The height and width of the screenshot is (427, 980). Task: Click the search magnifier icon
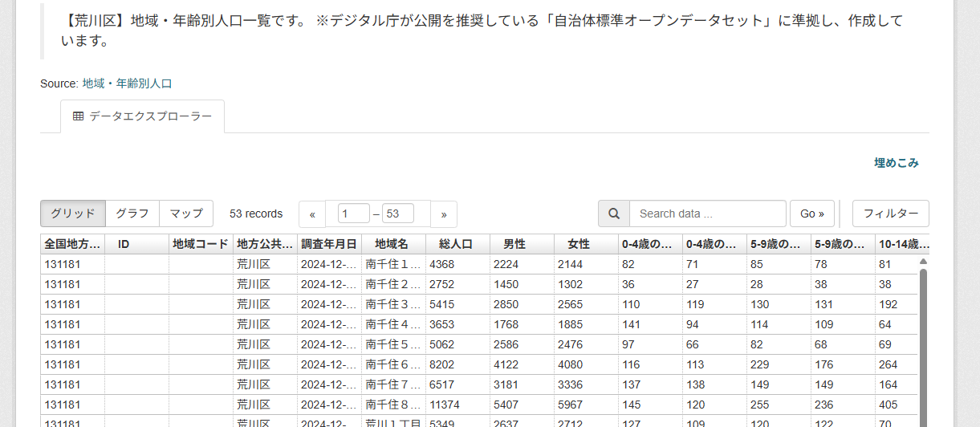coord(614,213)
